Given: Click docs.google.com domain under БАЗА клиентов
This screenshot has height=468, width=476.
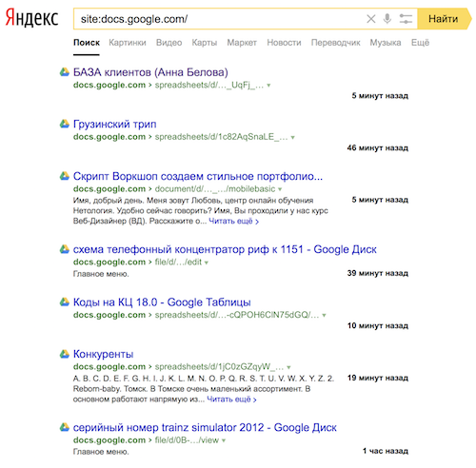Looking at the screenshot, I should point(109,85).
